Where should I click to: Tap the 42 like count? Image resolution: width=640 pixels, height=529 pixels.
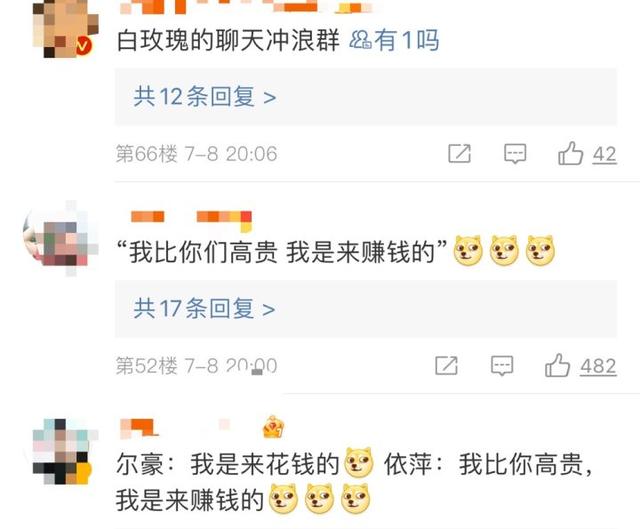tap(604, 155)
